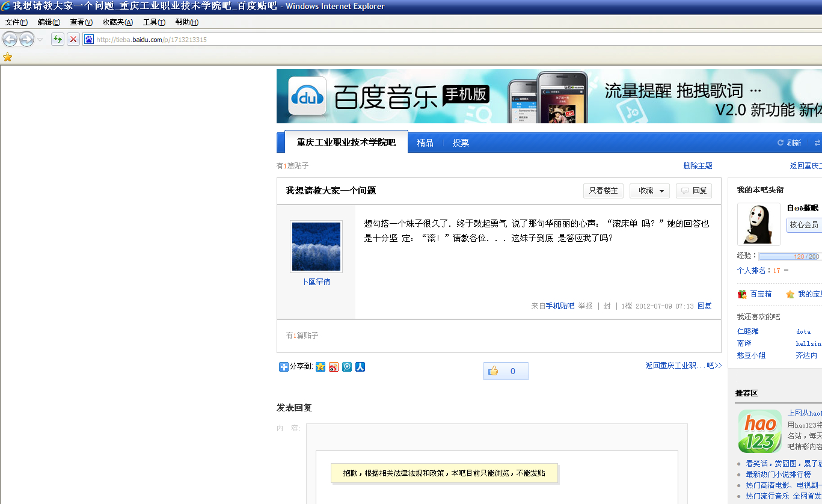Image resolution: width=822 pixels, height=504 pixels.
Task: Open the No-Face profile avatar in sidebar
Action: pyautogui.click(x=759, y=224)
